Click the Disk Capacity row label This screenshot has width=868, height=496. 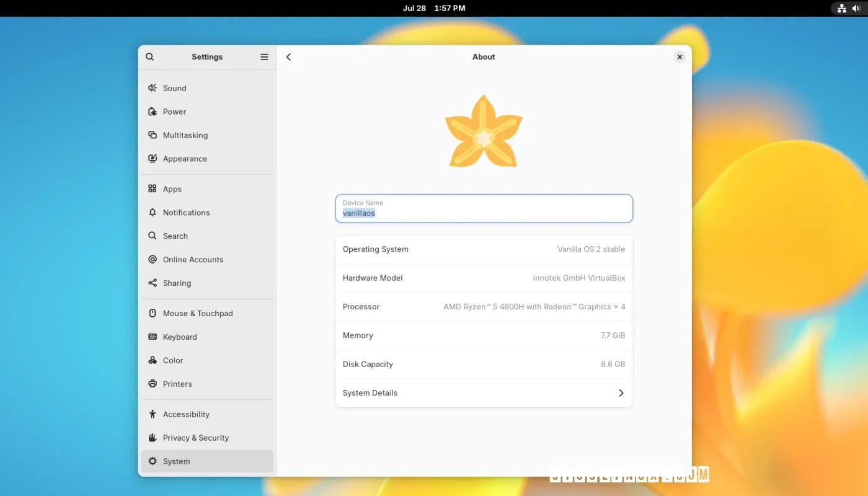tap(368, 365)
